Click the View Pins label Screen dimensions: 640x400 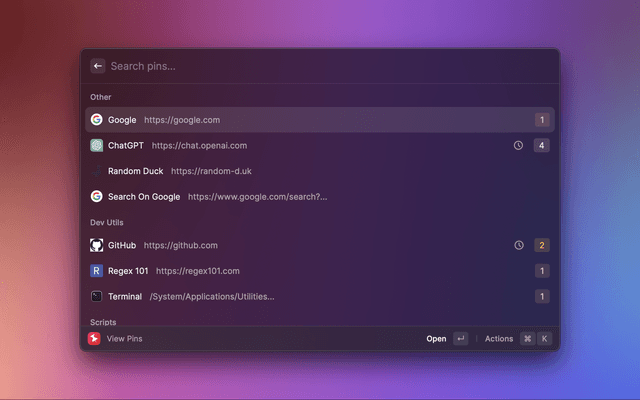point(124,339)
